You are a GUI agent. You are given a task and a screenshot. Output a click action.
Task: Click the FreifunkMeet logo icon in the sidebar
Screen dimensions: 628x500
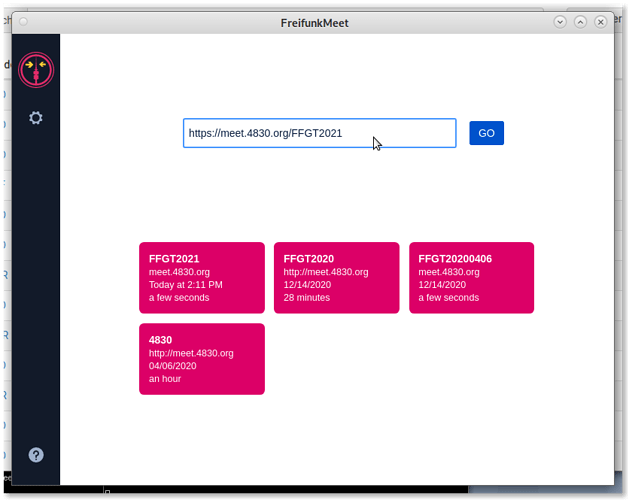(36, 70)
